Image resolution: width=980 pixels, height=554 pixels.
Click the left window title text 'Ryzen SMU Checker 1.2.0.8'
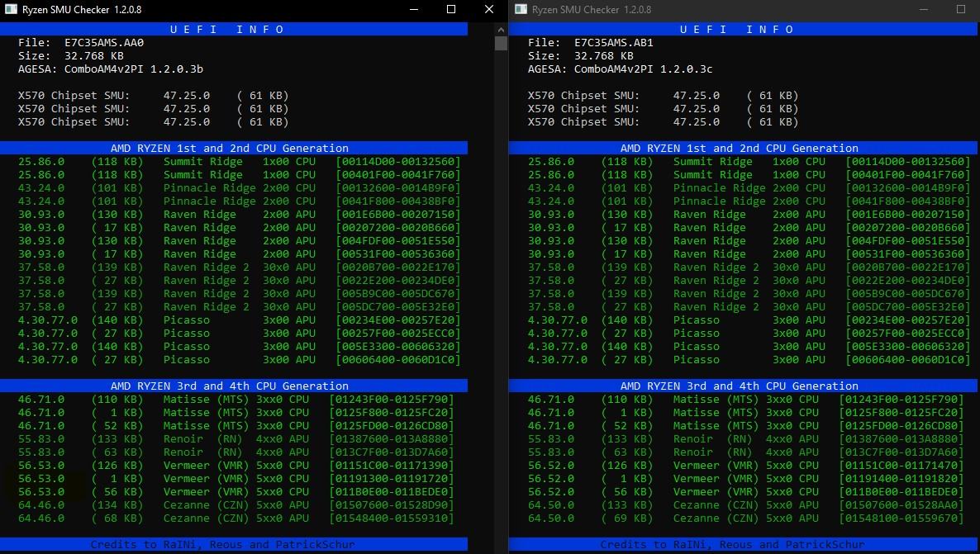[82, 10]
